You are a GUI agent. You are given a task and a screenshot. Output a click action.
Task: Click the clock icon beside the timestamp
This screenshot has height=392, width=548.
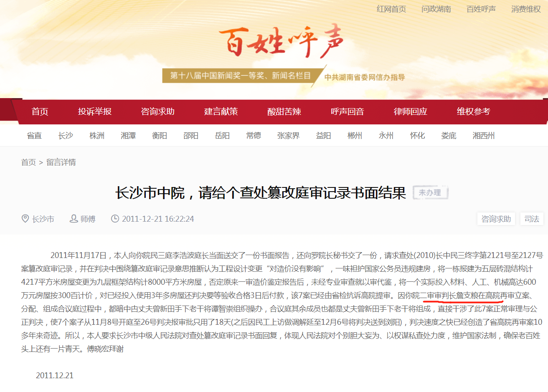click(115, 219)
